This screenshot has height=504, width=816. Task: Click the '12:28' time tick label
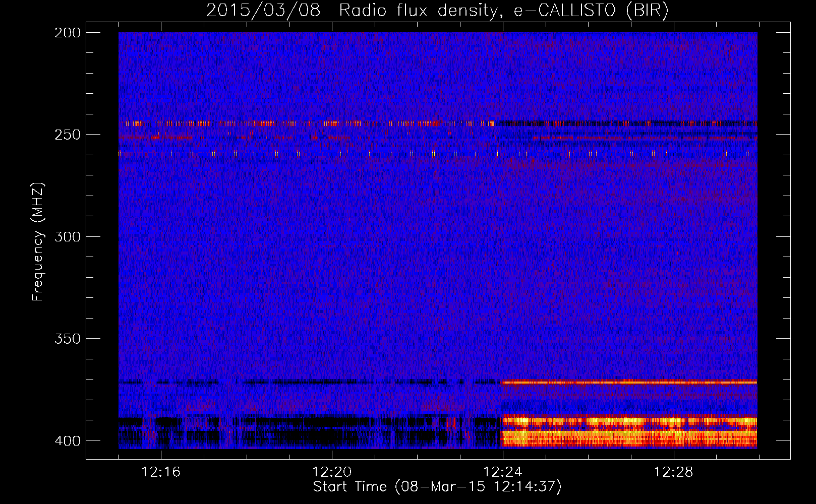pos(674,472)
